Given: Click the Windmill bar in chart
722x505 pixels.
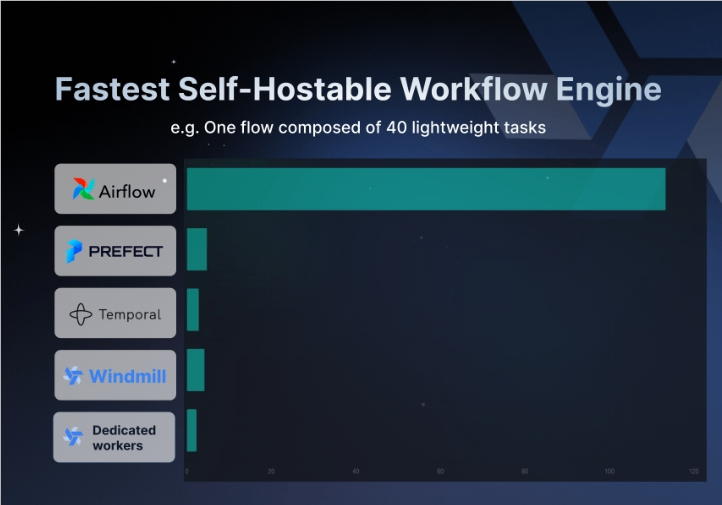Looking at the screenshot, I should (x=195, y=370).
